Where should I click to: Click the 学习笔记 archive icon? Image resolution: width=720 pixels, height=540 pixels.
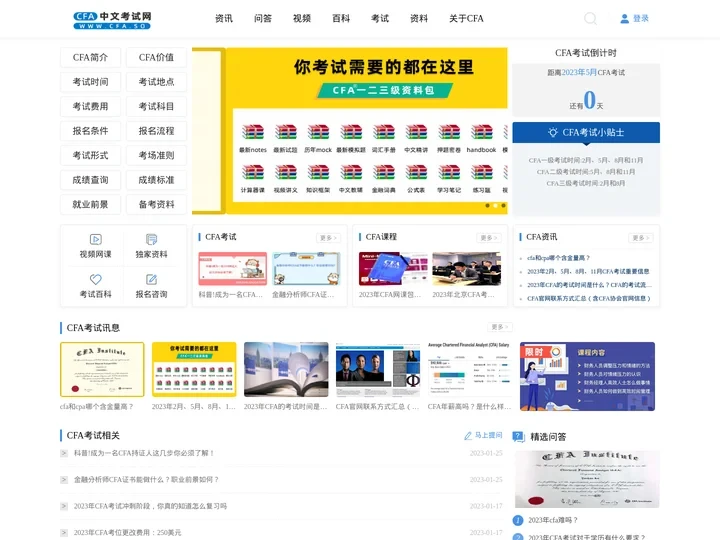click(449, 172)
